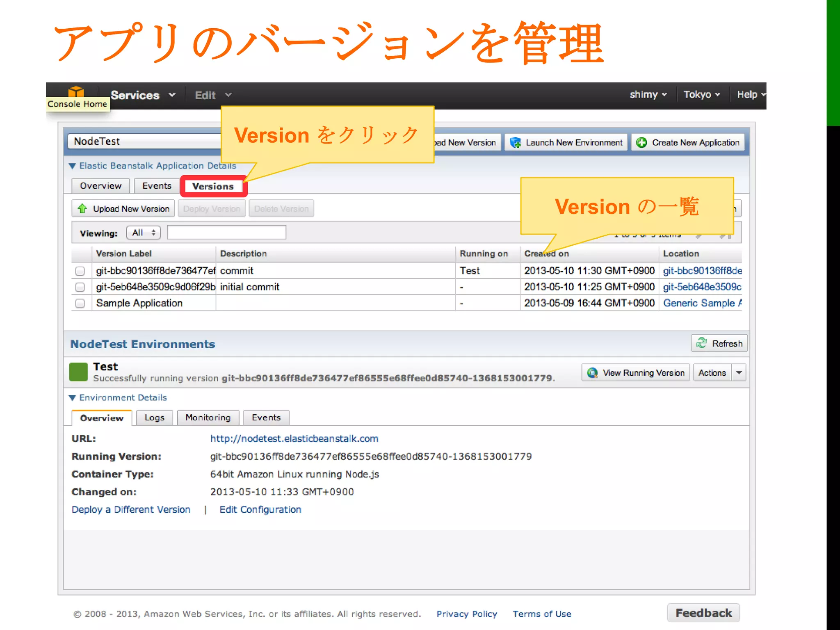The width and height of the screenshot is (840, 630).
Task: Click the NodeTest application selector field
Action: [x=144, y=142]
